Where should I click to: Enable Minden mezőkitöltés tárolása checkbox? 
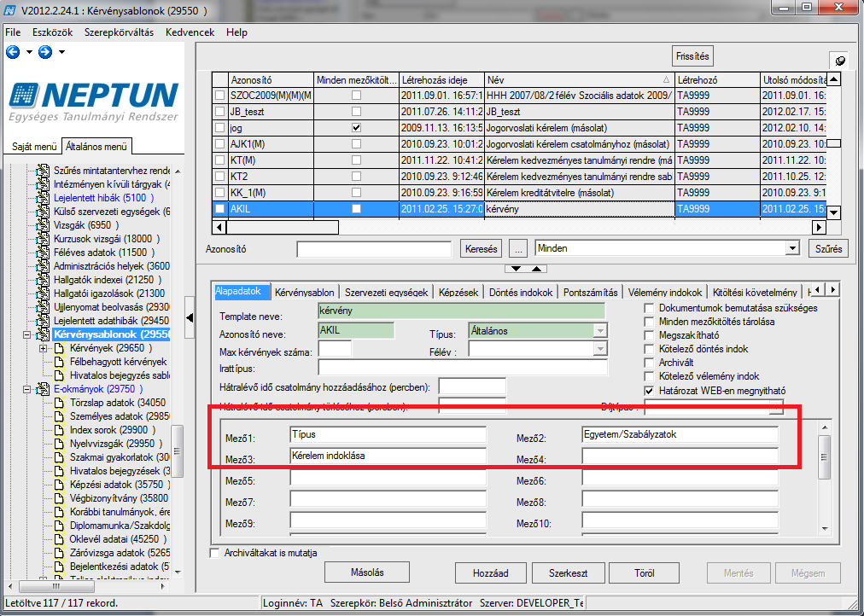point(649,322)
